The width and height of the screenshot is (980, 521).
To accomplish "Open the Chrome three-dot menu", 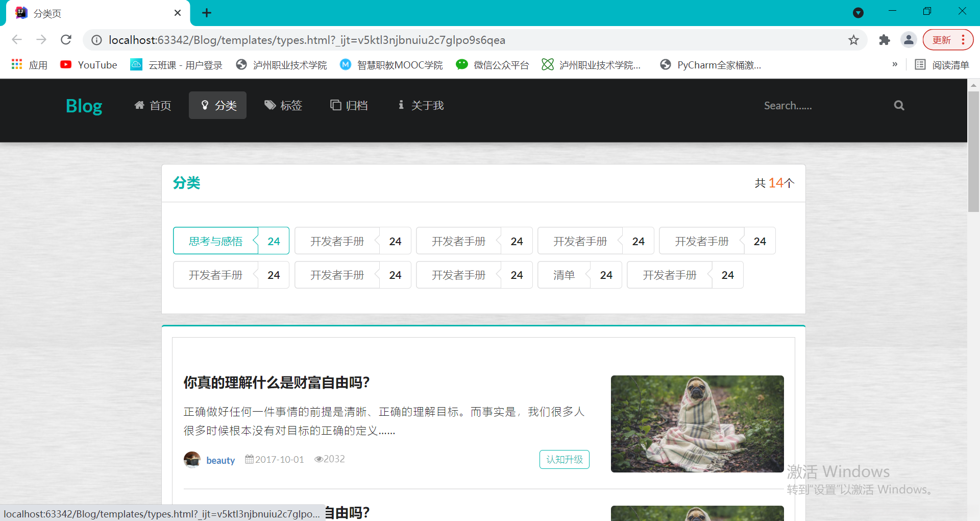I will 963,40.
